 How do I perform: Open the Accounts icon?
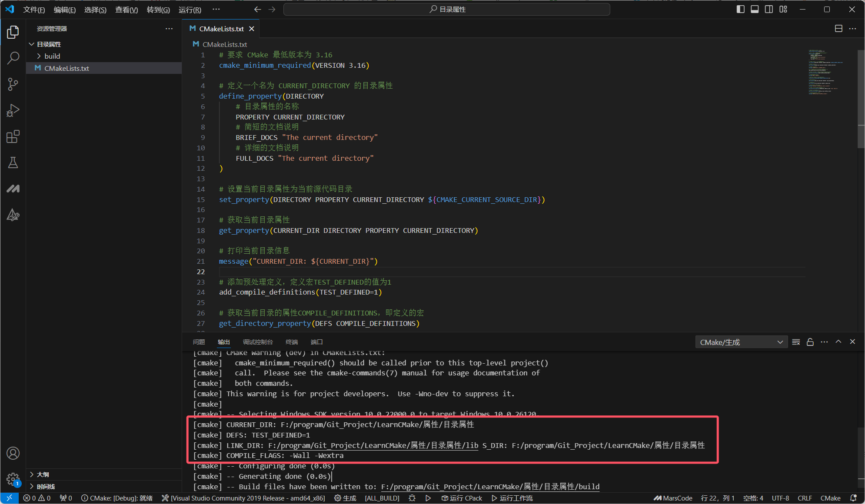click(13, 453)
